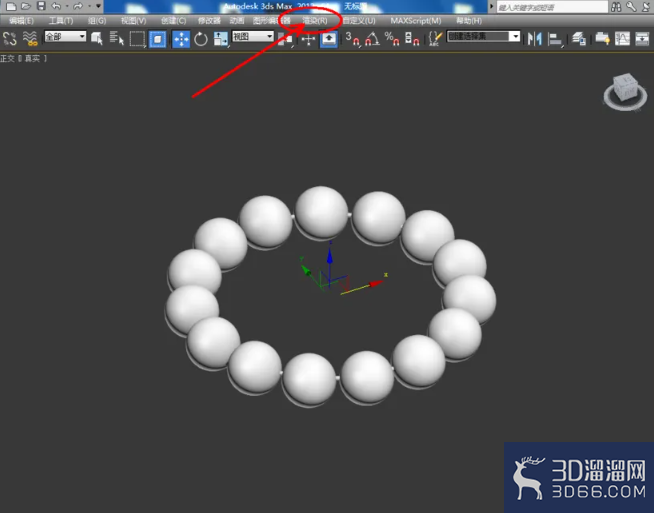Screen dimensions: 654x513
Task: Click the 正交 viewport label
Action: click(8, 58)
